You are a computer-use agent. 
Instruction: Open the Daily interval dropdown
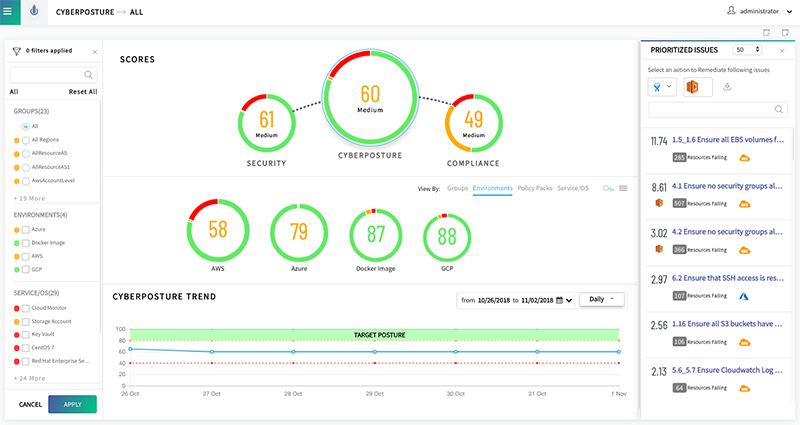602,299
